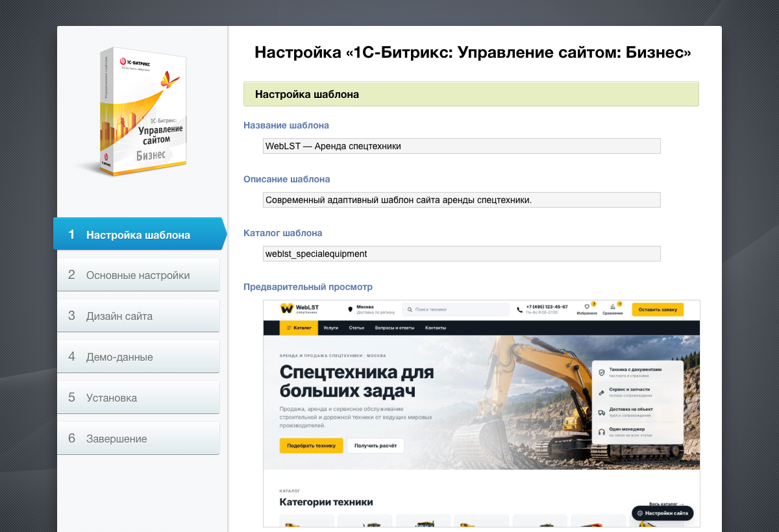Focus the Каталог шаблона field
The width and height of the screenshot is (779, 532).
point(462,254)
